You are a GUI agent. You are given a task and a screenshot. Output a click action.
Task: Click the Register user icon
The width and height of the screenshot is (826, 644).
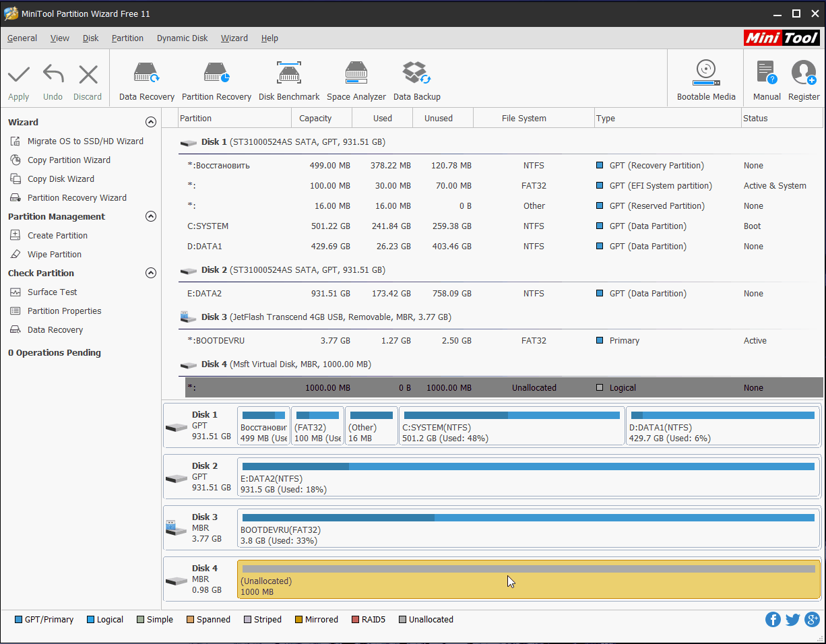click(804, 73)
